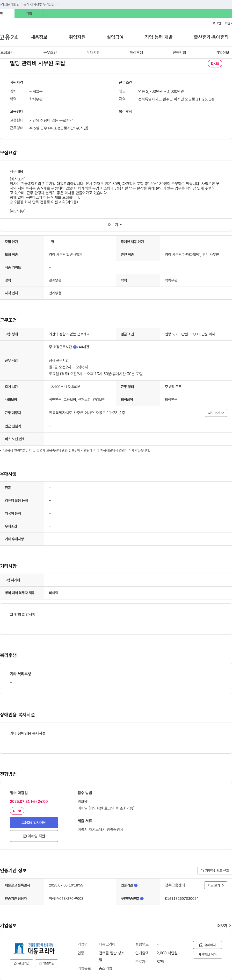The height and width of the screenshot is (980, 232).
Task: Expand 지도 보기 for 근무 예정지
Action: (x=216, y=413)
